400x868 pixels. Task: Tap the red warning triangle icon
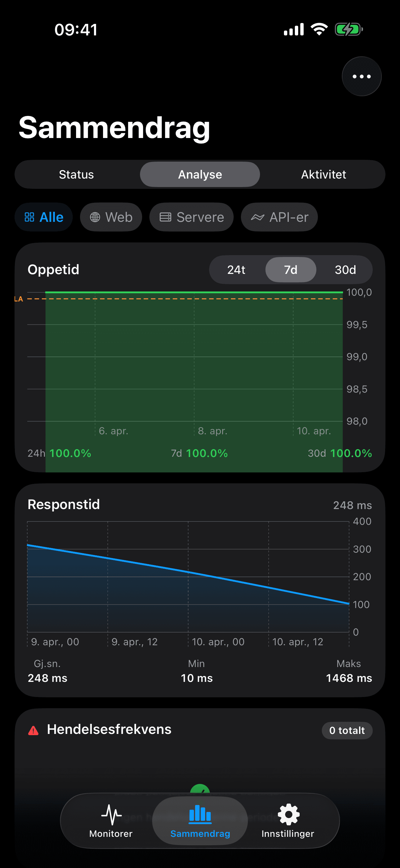coord(33,730)
